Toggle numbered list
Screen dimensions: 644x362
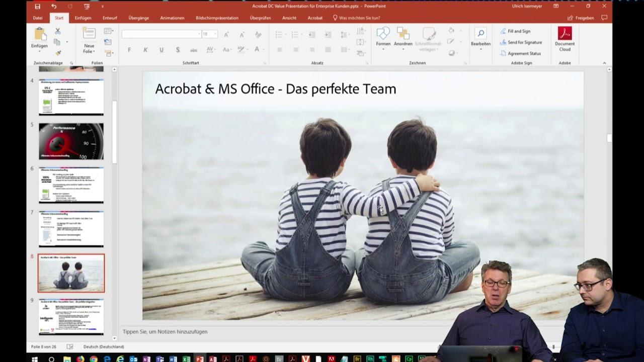(x=296, y=34)
